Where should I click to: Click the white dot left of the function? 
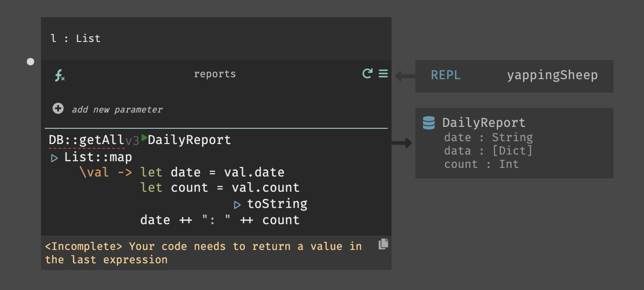pyautogui.click(x=30, y=62)
